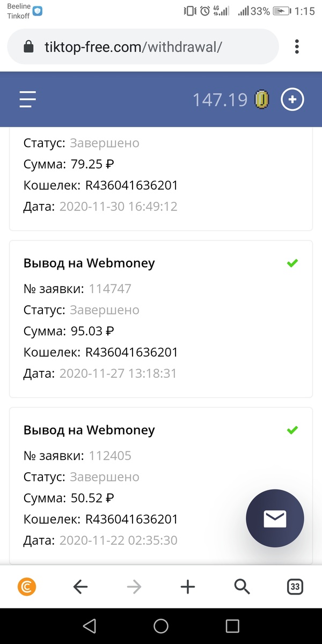This screenshot has width=322, height=644.
Task: Tap the orange browser logo in the bottom bar
Action: pos(27,587)
